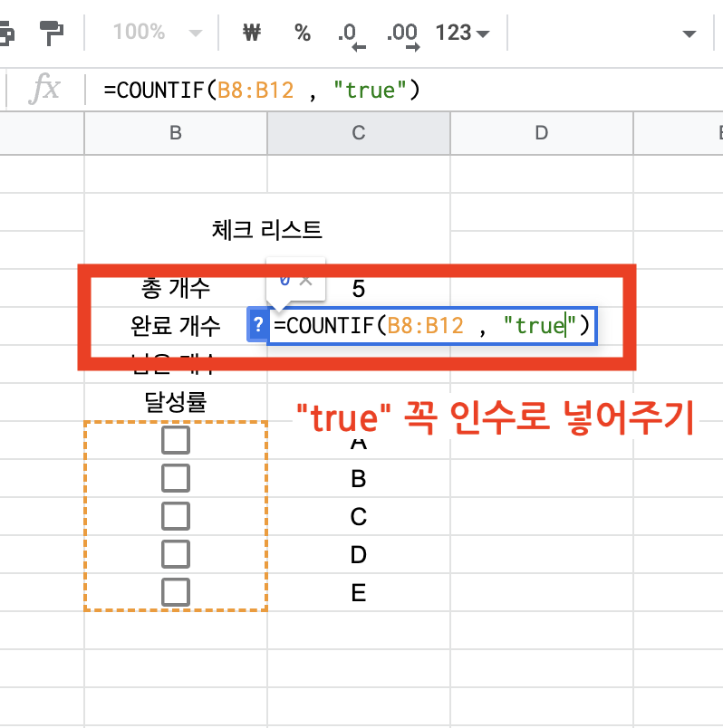This screenshot has width=723, height=728.
Task: Click cell containing letter D in column C
Action: point(358,554)
